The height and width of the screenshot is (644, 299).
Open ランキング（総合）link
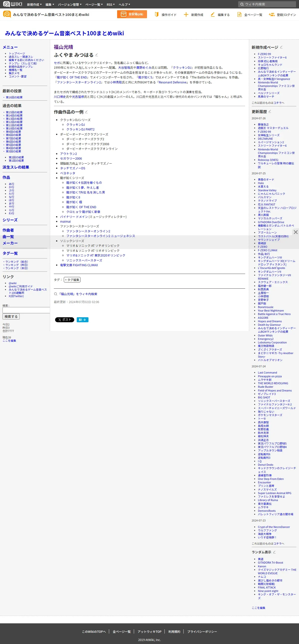[x=16, y=261]
